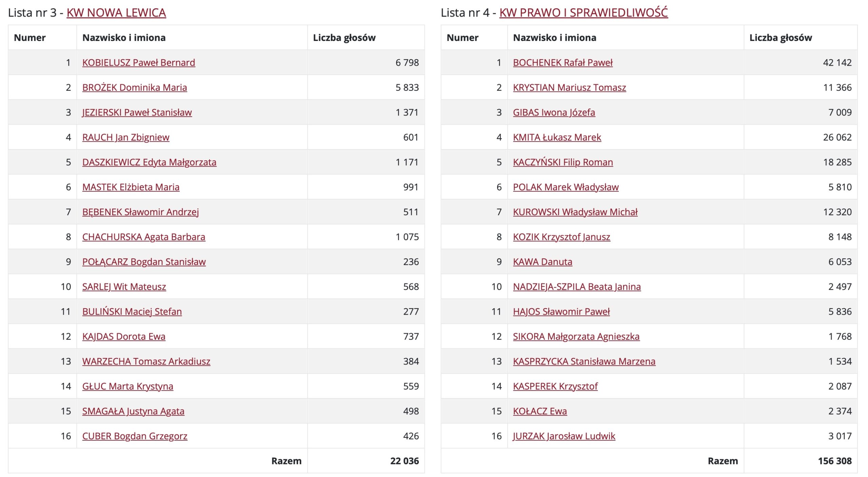Image resolution: width=868 pixels, height=477 pixels.
Task: View JURZAK Jarosław Ludwik profile
Action: tap(564, 436)
